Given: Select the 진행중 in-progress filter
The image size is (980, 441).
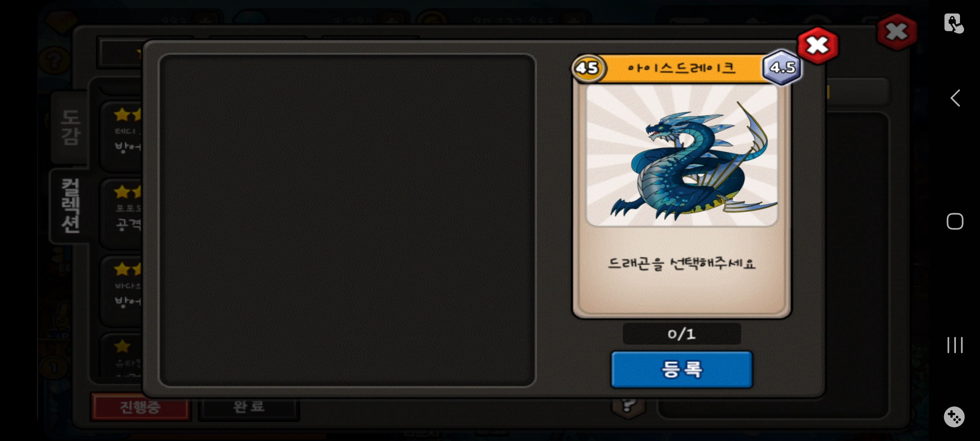Looking at the screenshot, I should point(140,407).
